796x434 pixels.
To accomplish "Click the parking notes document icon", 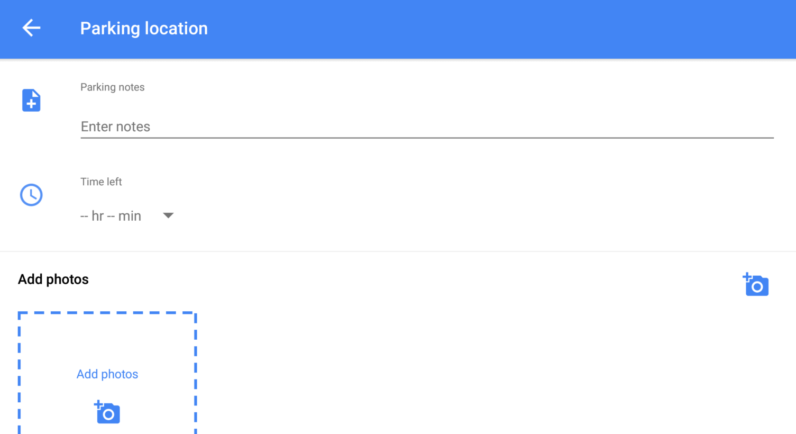I will click(x=31, y=100).
